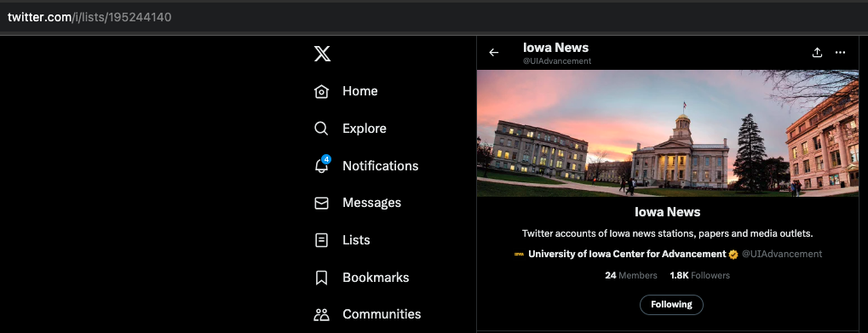The width and height of the screenshot is (868, 333).
Task: Click the Messages envelope icon
Action: click(x=322, y=203)
